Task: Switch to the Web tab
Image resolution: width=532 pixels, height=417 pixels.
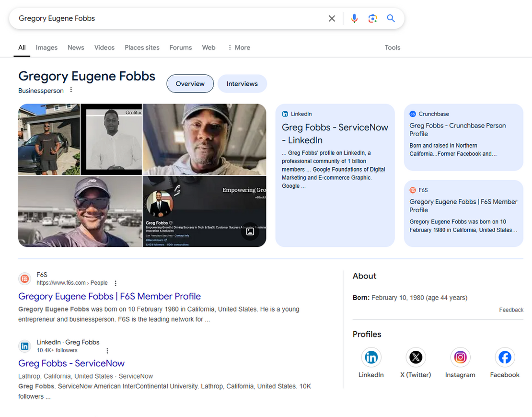Action: pyautogui.click(x=208, y=47)
